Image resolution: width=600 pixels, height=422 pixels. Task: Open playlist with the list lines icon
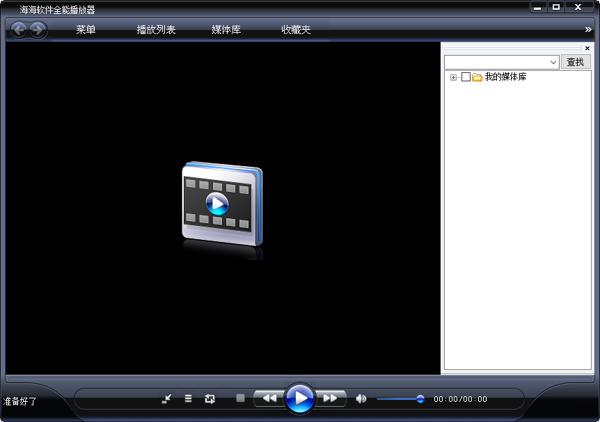coord(188,399)
